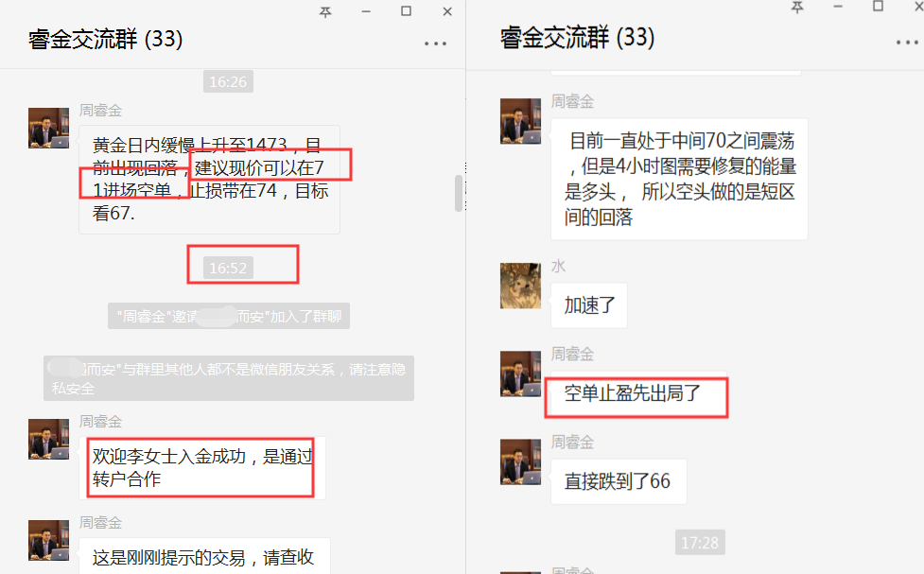The image size is (924, 574).
Task: Select the 这是刚刚提示的交易 message bubble
Action: tap(204, 555)
